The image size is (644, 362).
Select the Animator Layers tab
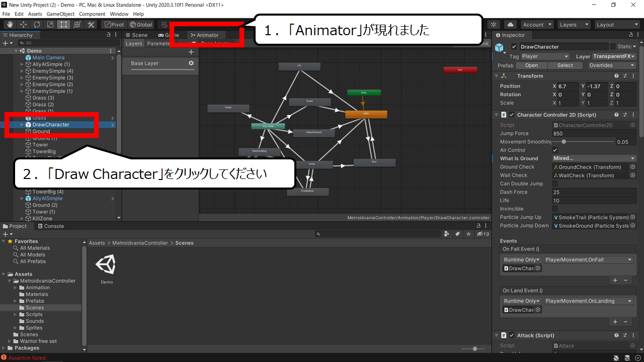(134, 44)
